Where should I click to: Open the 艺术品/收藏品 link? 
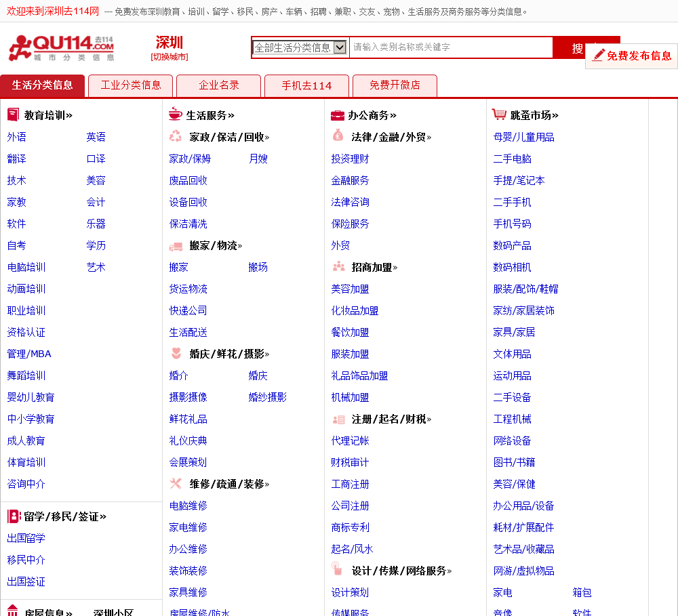click(523, 549)
